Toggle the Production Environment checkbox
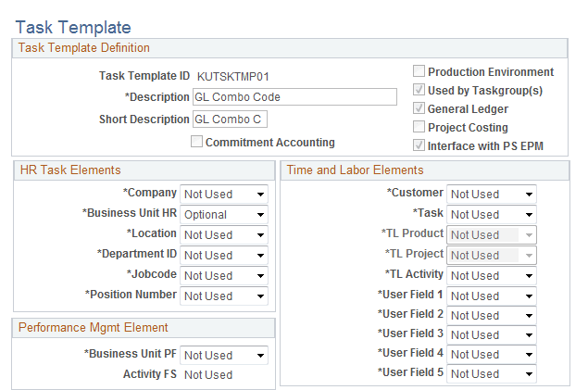 [x=419, y=72]
